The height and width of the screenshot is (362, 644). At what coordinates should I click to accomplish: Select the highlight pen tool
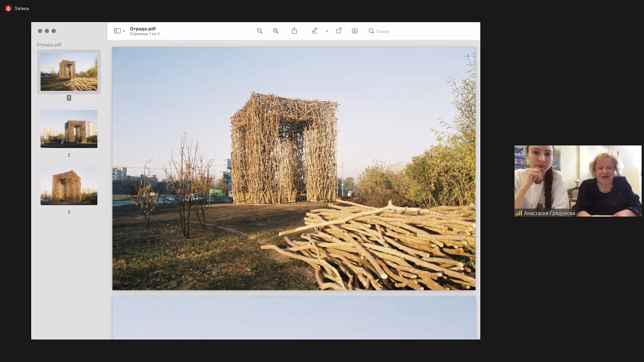[x=315, y=31]
